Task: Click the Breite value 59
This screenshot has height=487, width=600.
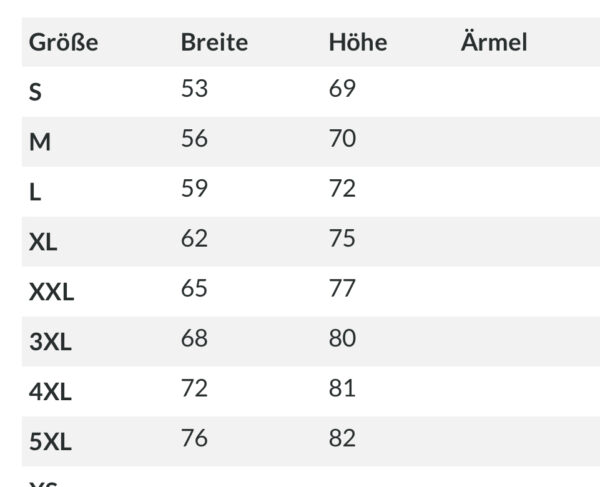Action: pos(194,188)
